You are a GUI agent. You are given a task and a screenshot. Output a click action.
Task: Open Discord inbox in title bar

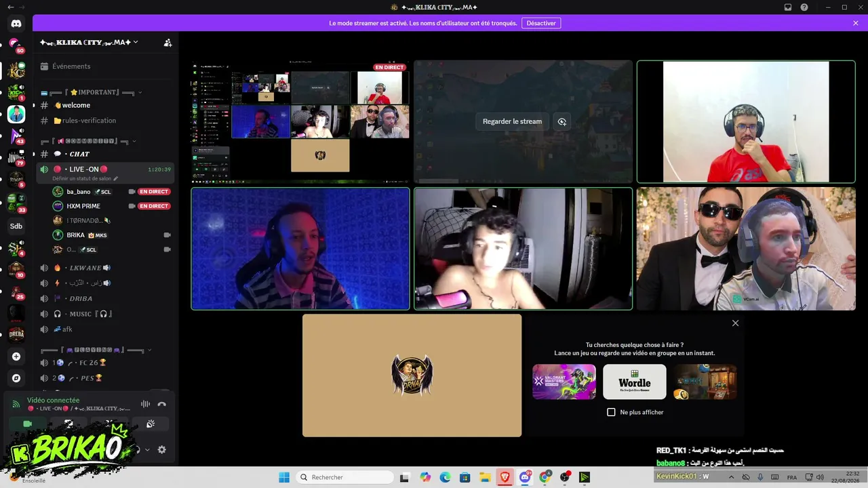[788, 7]
